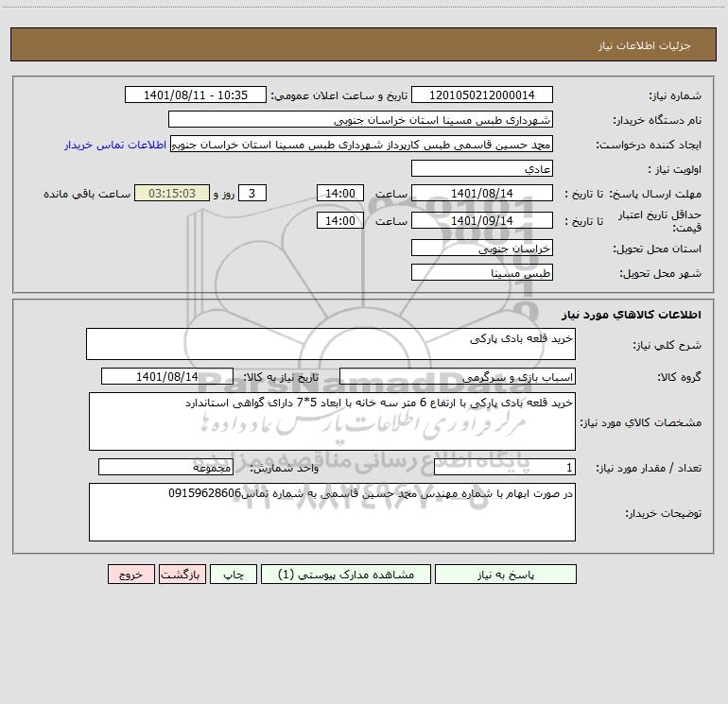Click the goods specifications text area
This screenshot has width=728, height=704.
pyautogui.click(x=332, y=421)
